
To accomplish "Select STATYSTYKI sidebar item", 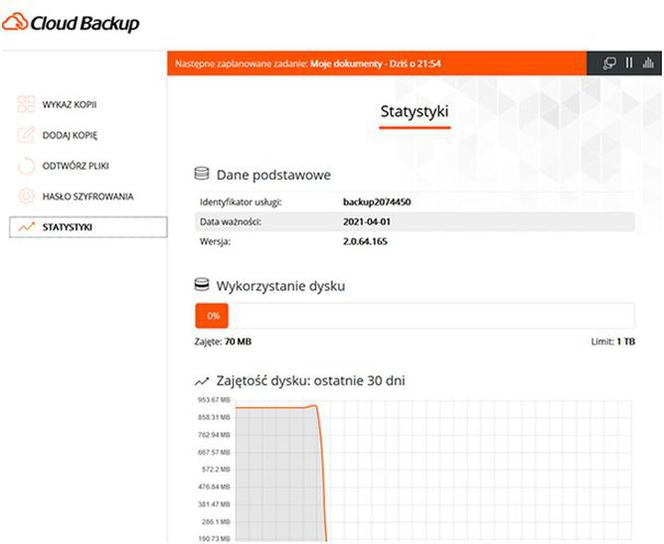I will 88,227.
